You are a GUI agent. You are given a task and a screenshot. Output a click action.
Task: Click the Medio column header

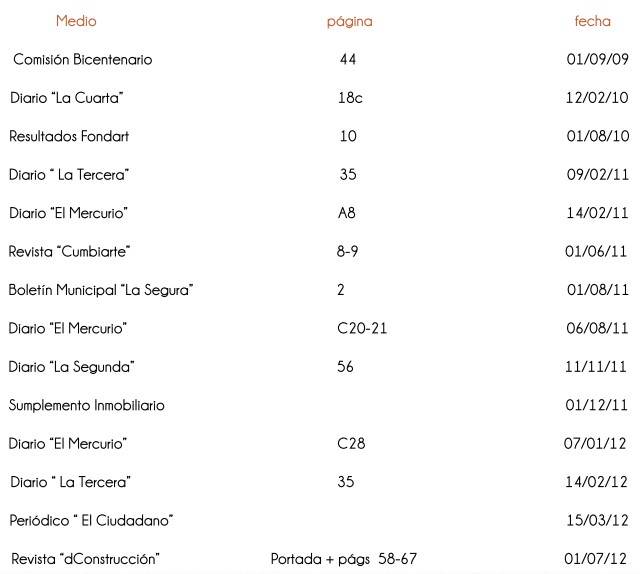pos(76,21)
